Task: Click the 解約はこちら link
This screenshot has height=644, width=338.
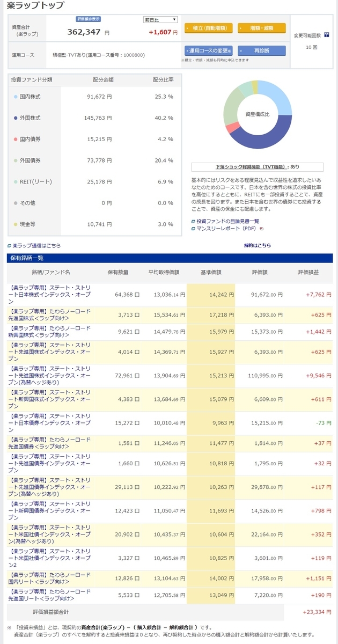Action: 258,245
